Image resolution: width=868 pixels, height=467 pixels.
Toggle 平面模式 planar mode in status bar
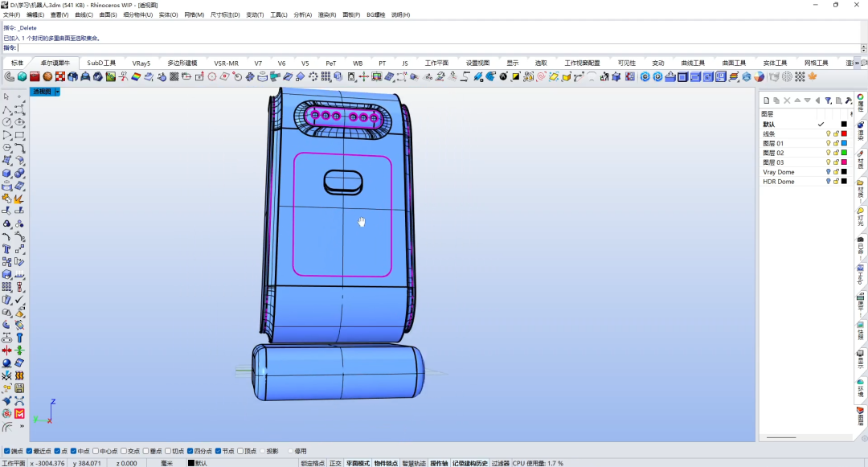[x=358, y=463]
